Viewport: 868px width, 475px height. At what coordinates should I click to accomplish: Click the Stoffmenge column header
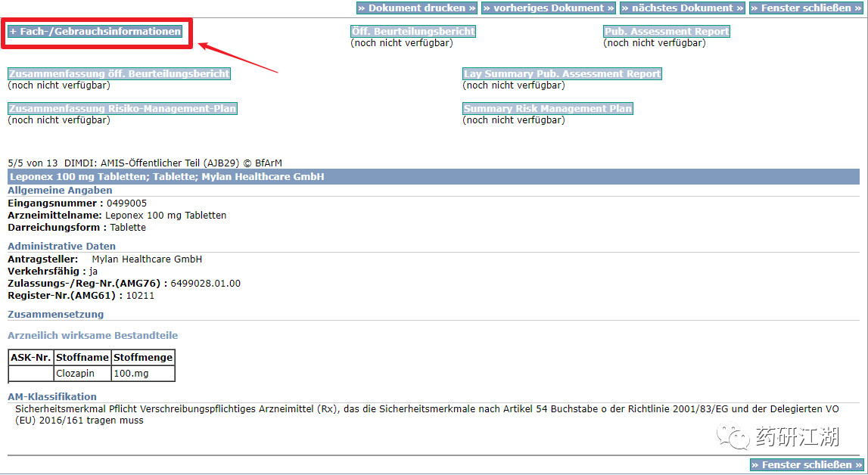[x=143, y=358]
